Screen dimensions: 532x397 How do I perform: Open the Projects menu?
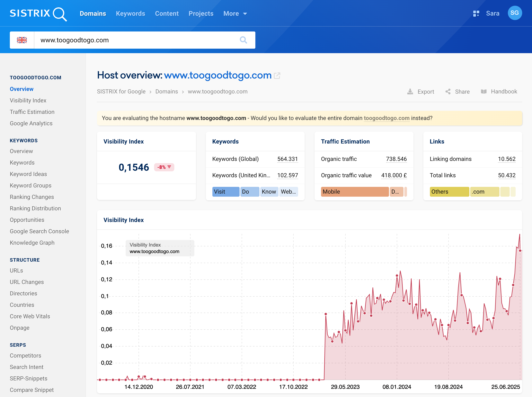click(201, 14)
